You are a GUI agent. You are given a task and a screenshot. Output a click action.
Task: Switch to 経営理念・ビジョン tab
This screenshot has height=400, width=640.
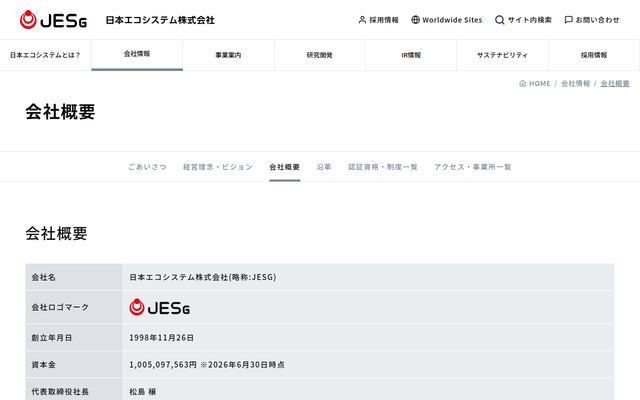[218, 167]
